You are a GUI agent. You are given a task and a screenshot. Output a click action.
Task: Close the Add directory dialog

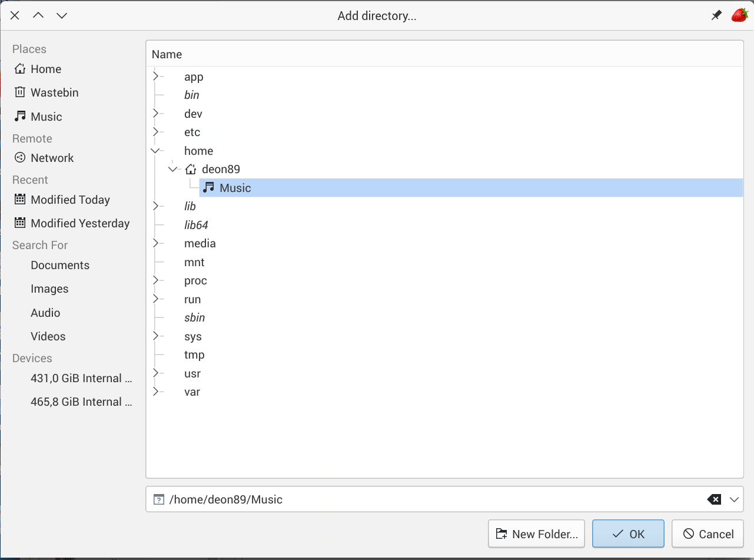coord(15,15)
